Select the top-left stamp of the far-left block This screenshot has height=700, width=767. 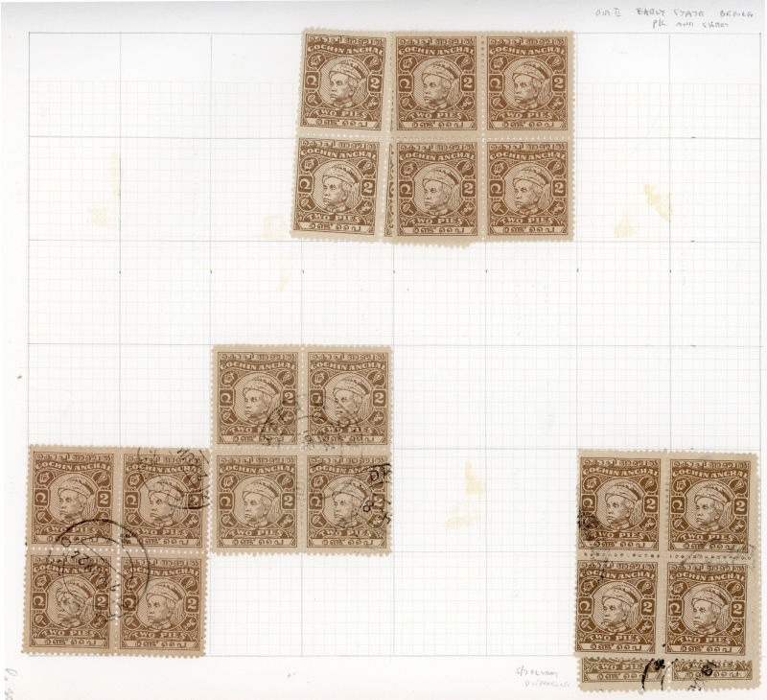click(x=71, y=498)
